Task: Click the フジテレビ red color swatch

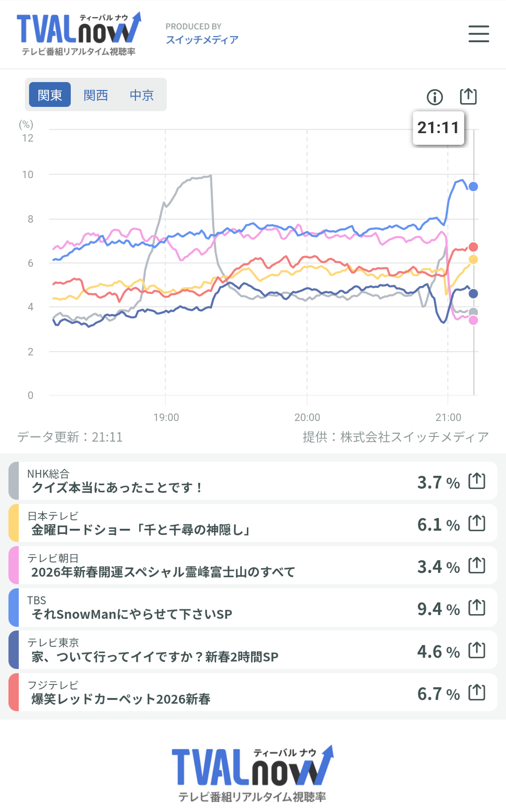Action: [14, 692]
